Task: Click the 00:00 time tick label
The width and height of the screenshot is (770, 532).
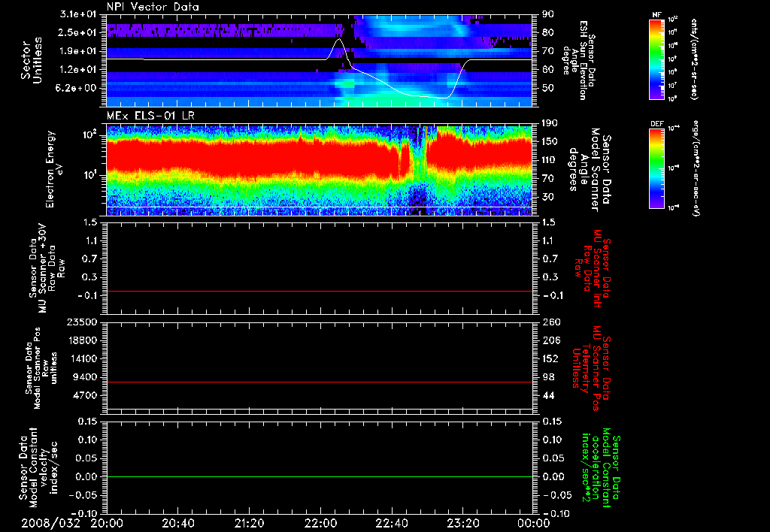Action: point(533,523)
